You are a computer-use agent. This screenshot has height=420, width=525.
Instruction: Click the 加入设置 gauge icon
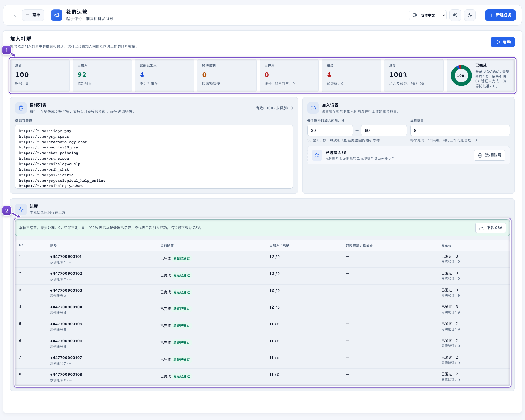[x=313, y=108]
